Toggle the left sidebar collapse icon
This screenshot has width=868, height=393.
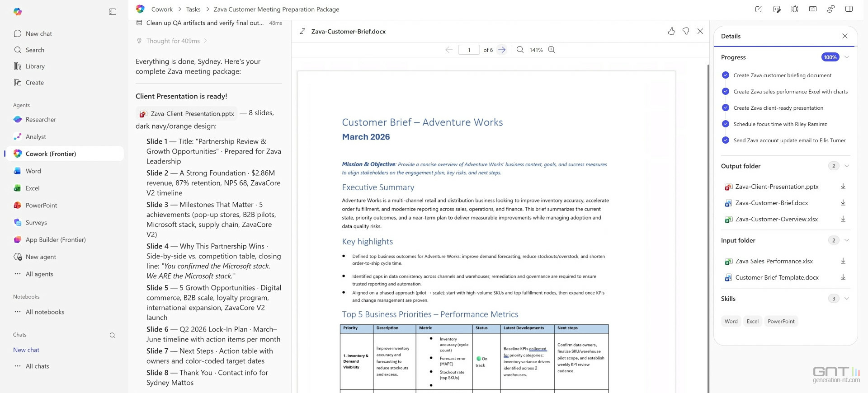click(113, 12)
